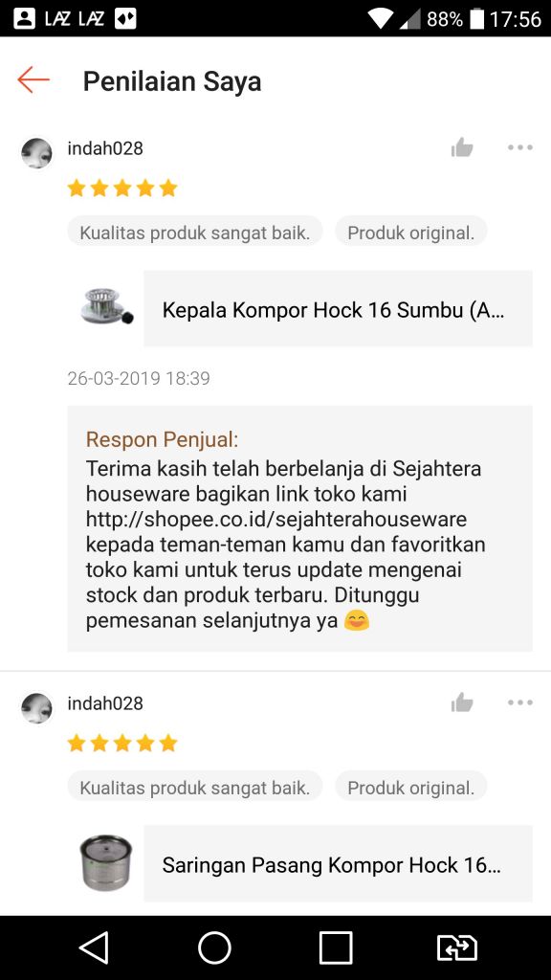The width and height of the screenshot is (551, 980).
Task: Open Kepala Kompor Hock 16 Sumbu product
Action: (x=338, y=309)
